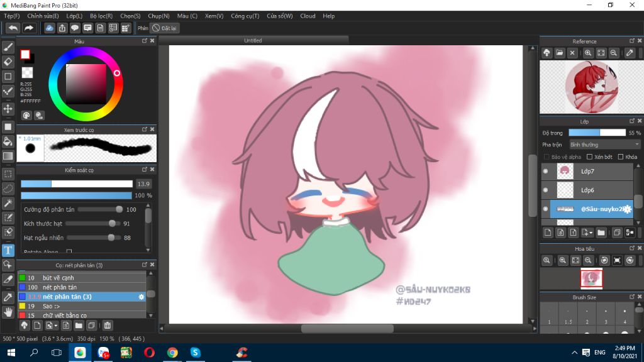Rotate canvas left in Navigator panel

pos(604,260)
